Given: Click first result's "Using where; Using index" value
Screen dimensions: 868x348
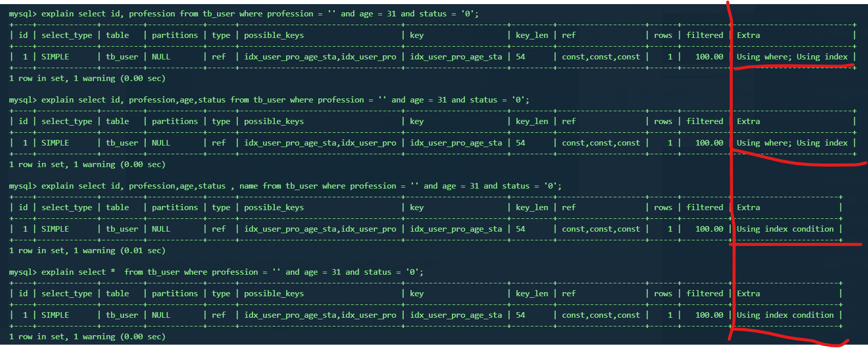Looking at the screenshot, I should pyautogui.click(x=792, y=57).
